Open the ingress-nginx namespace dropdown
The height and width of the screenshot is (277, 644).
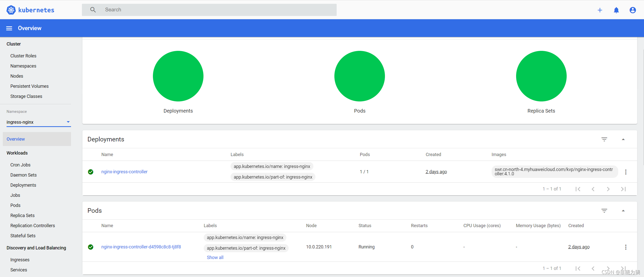tap(39, 122)
